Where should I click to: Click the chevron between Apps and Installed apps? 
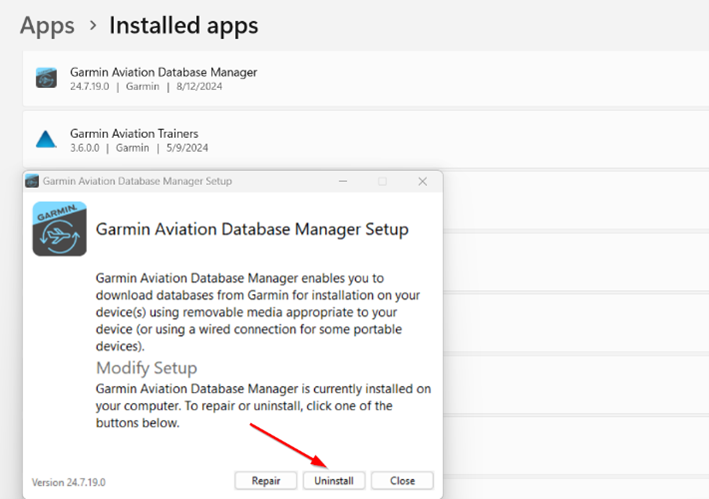tap(93, 25)
